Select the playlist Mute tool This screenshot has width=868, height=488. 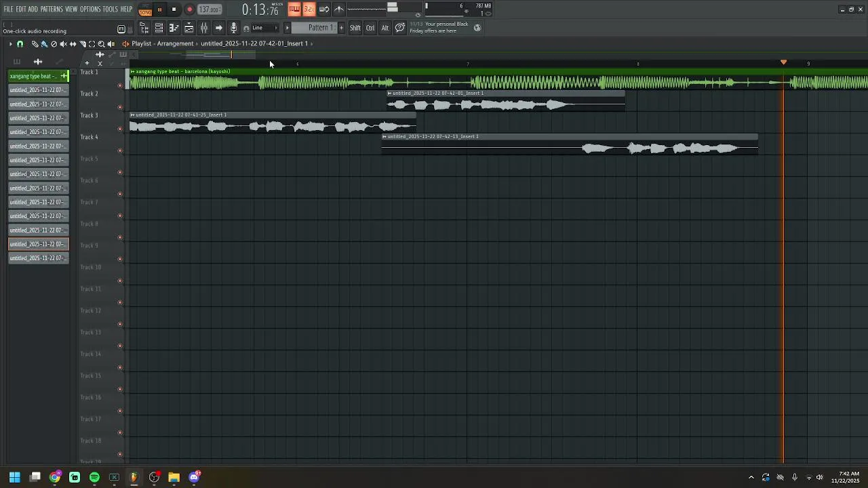click(63, 44)
